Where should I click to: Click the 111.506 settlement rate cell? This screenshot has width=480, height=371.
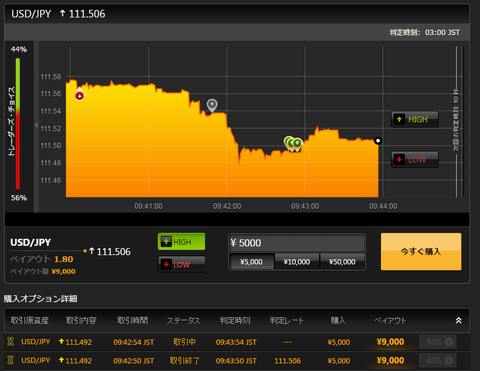(287, 361)
